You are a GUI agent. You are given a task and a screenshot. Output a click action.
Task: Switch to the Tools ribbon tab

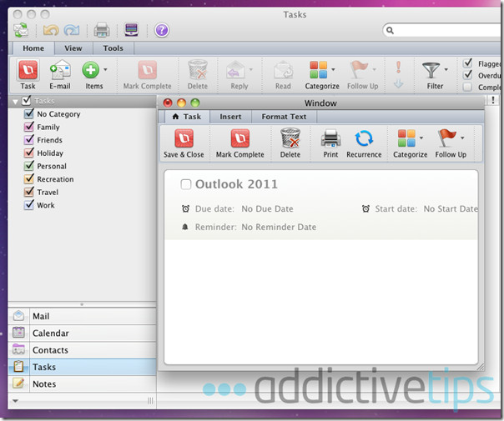(113, 48)
